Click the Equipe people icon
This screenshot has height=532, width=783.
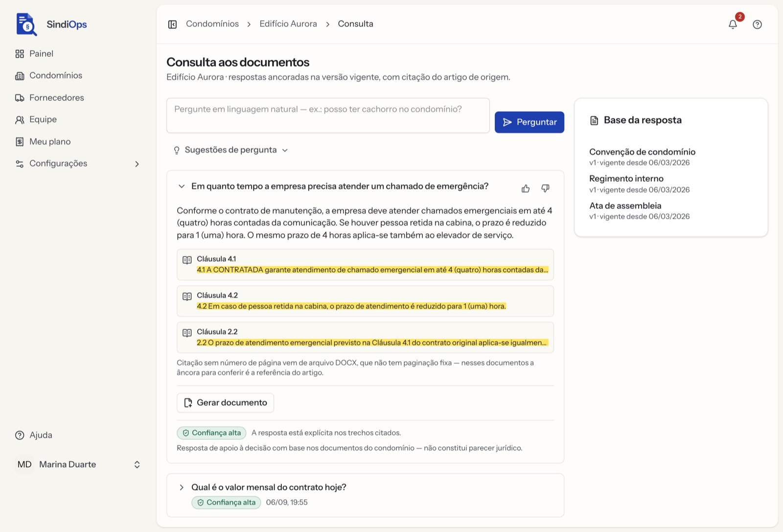[20, 120]
